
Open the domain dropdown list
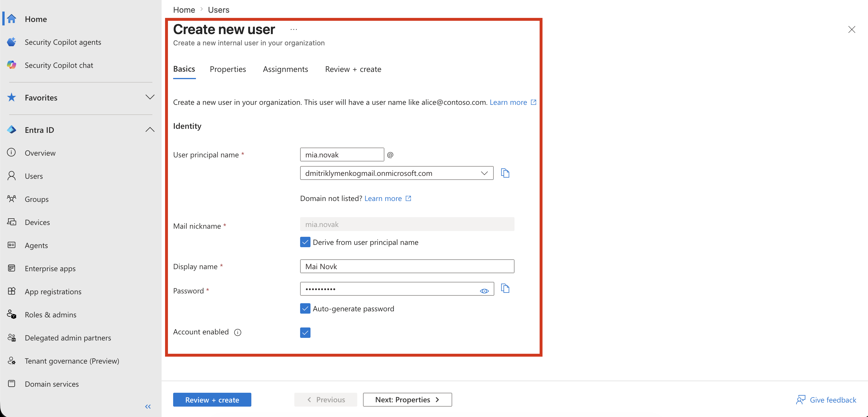396,173
